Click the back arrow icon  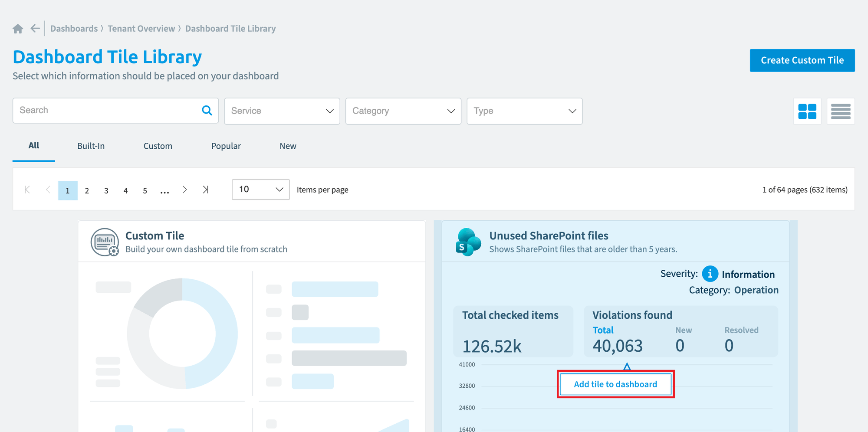(x=35, y=29)
